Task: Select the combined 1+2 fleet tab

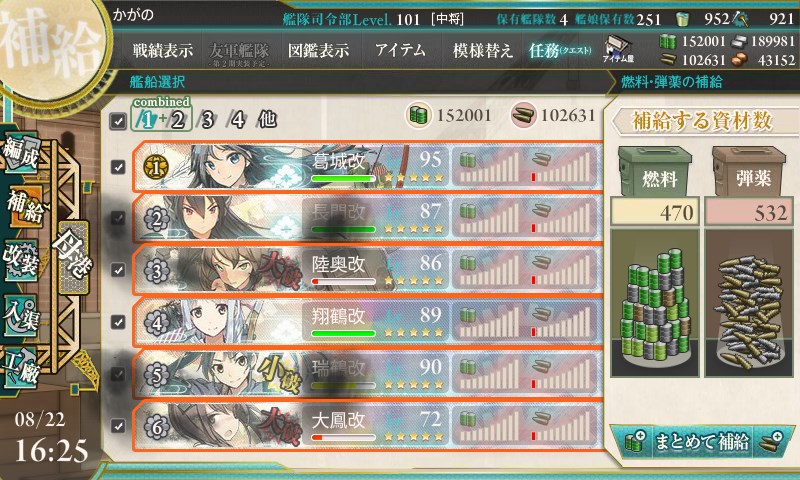Action: pos(162,116)
